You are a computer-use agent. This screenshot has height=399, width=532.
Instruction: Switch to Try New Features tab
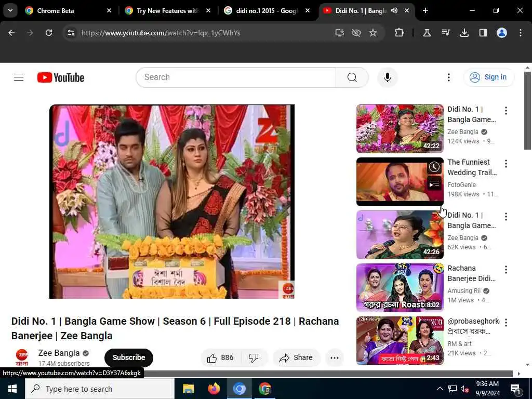click(167, 11)
